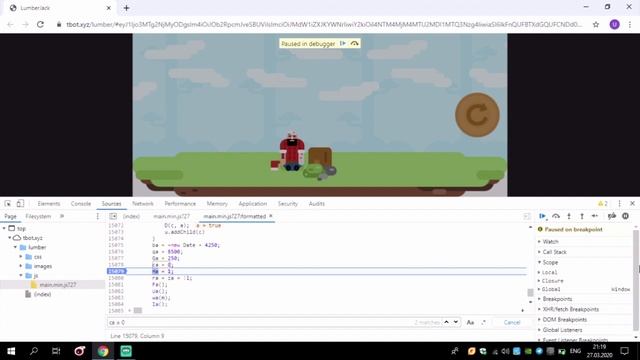The image size is (640, 360).
Task: Click the show debugger sidebar toggle icon
Action: coord(527,216)
